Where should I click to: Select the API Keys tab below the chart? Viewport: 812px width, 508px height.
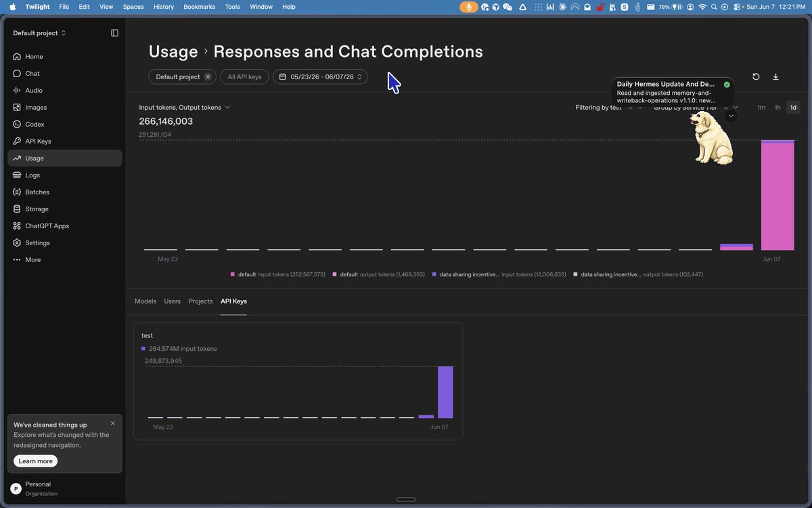point(233,301)
